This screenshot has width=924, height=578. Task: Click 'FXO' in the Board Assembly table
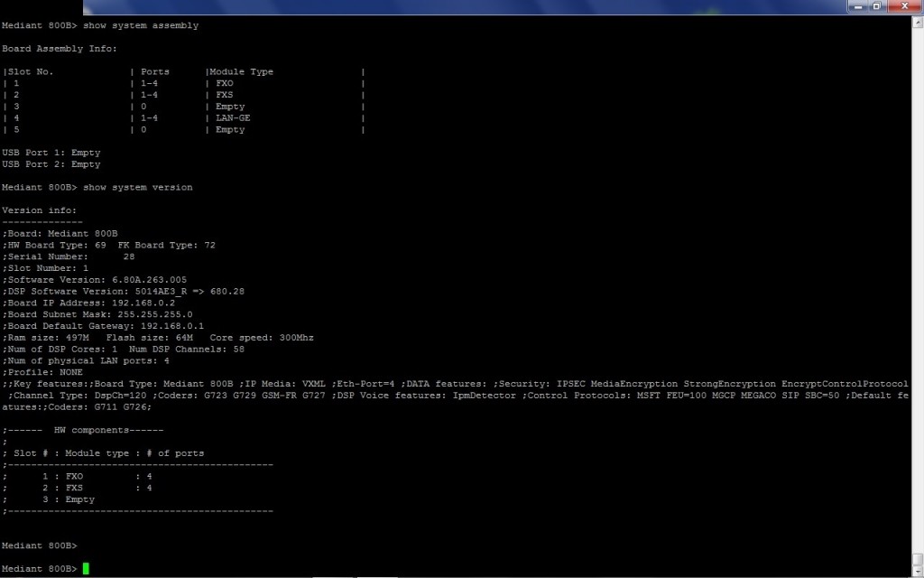click(x=225, y=83)
